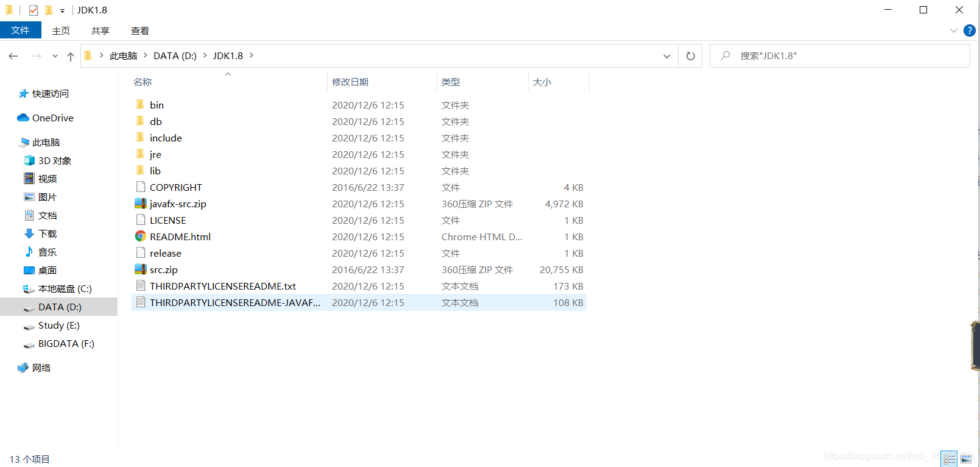This screenshot has width=980, height=467.
Task: Open recent locations dropdown arrow
Action: coord(55,56)
